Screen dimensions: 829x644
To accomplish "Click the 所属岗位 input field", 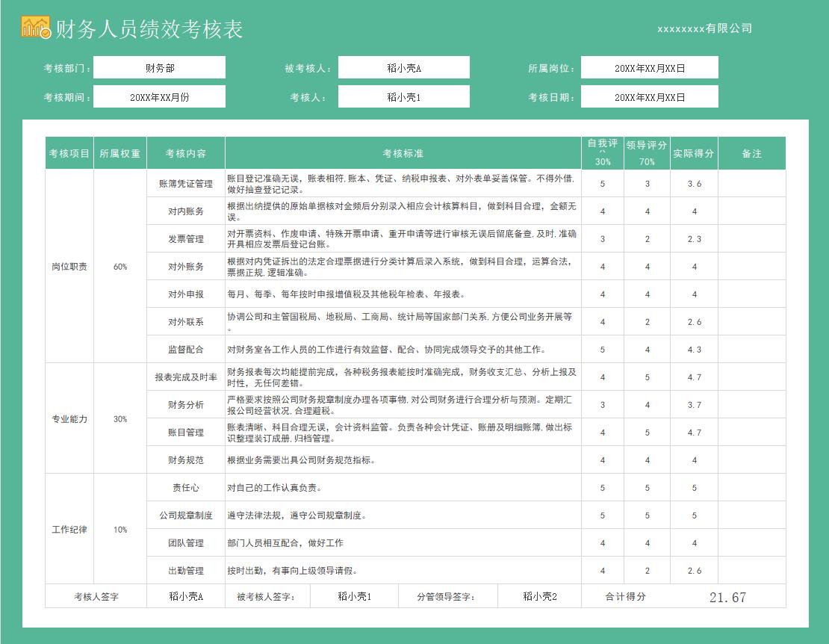I will pos(649,68).
